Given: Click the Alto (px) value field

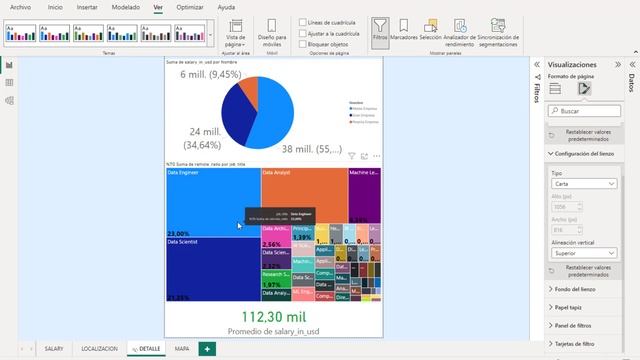Looking at the screenshot, I should 567,207.
